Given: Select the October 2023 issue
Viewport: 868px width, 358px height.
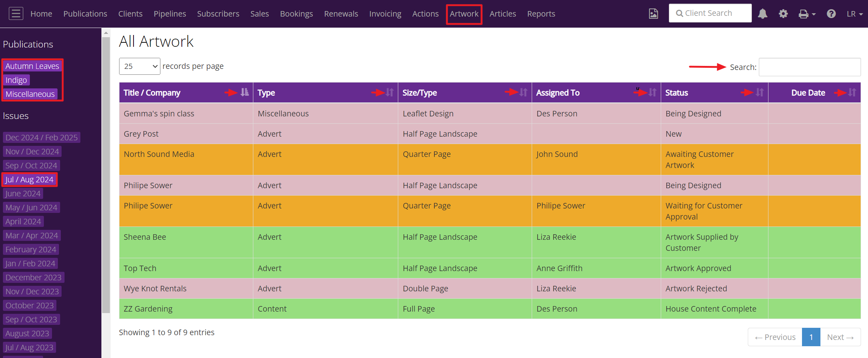Looking at the screenshot, I should [x=29, y=305].
